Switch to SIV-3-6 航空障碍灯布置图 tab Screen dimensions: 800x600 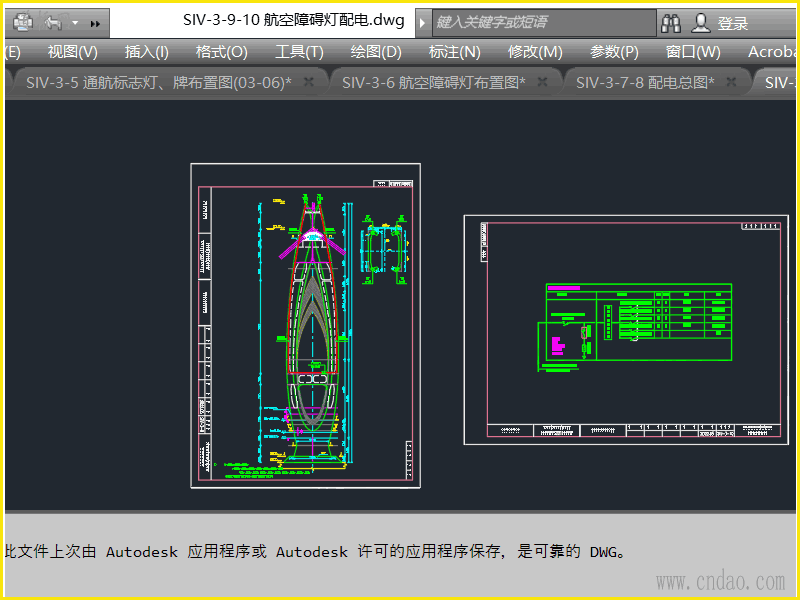[433, 82]
